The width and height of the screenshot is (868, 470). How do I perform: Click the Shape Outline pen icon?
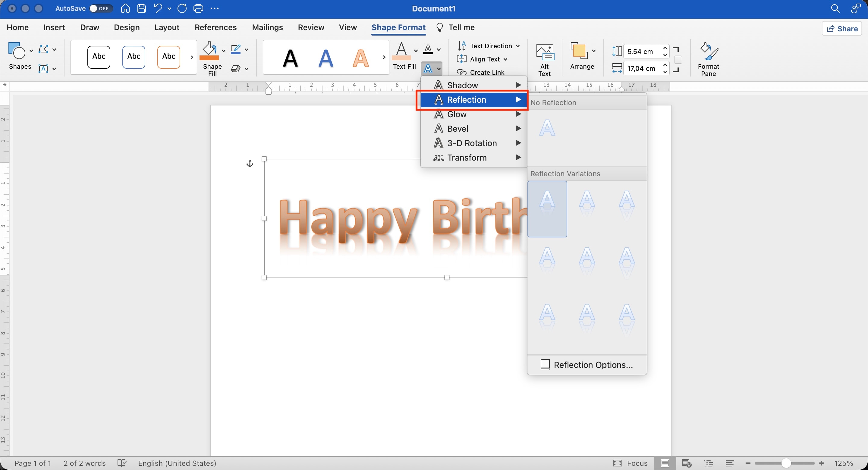click(x=236, y=49)
